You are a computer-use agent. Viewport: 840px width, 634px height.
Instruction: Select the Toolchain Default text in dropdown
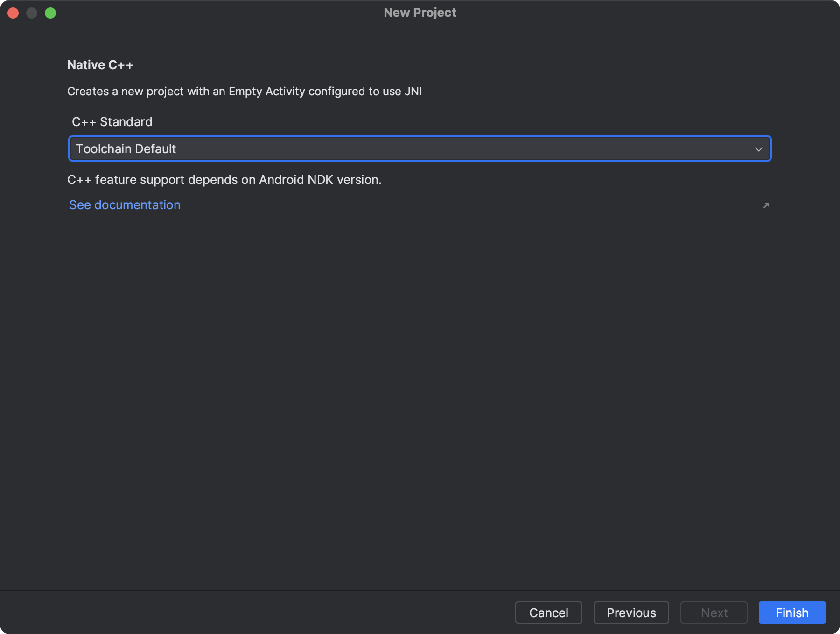[126, 149]
